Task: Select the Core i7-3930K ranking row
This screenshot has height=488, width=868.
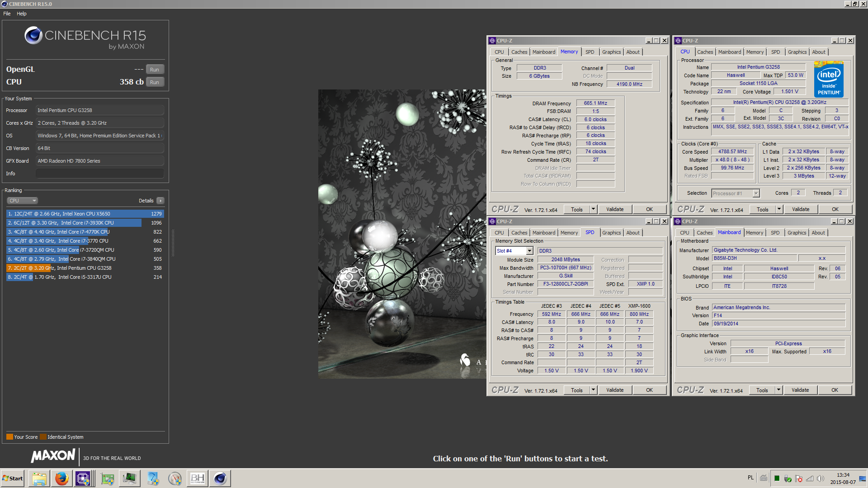Action: [x=85, y=223]
